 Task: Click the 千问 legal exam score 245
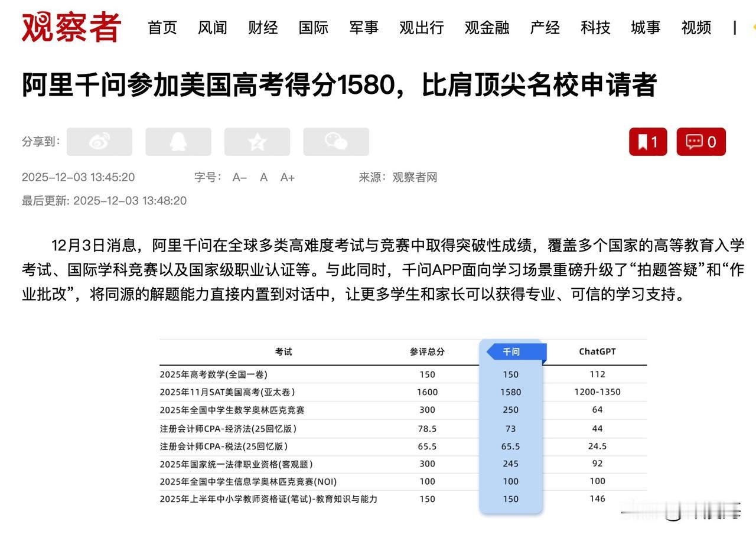511,464
